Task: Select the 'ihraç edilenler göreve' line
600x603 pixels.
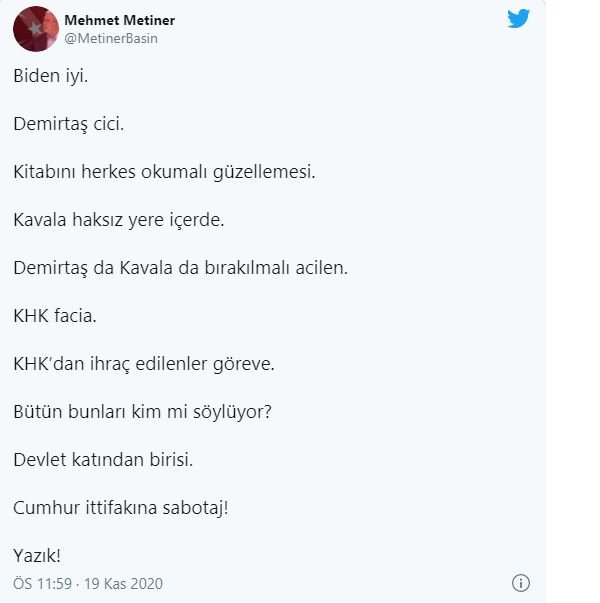Action: (x=182, y=364)
